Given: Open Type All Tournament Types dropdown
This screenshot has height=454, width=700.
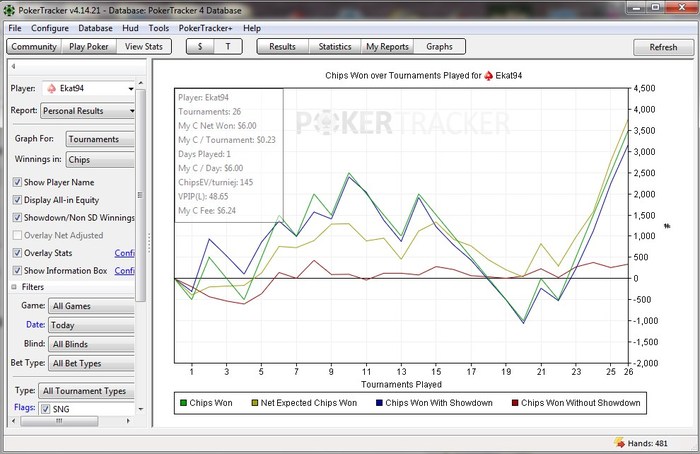Looking at the screenshot, I should pos(86,391).
